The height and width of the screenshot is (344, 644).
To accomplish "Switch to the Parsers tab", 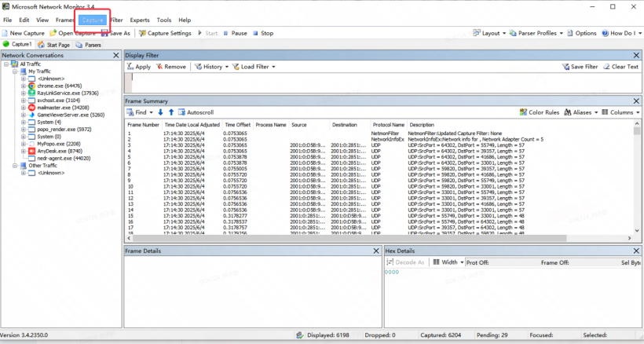I will point(88,45).
